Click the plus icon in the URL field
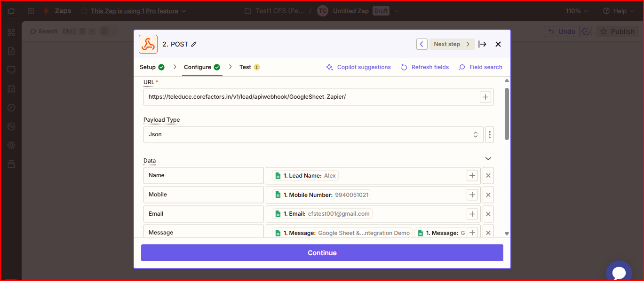Viewport: 644px width, 281px height. (485, 97)
